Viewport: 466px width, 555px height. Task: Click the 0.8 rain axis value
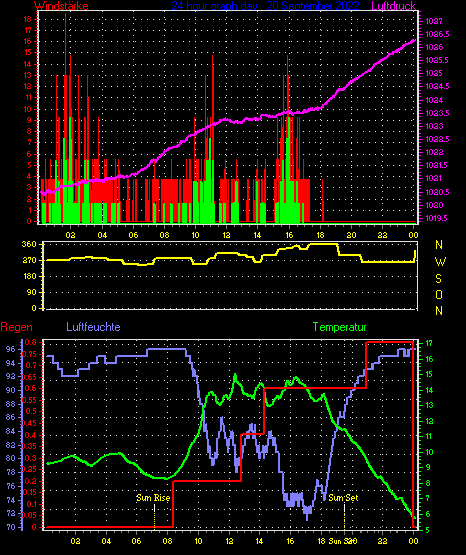[31, 342]
